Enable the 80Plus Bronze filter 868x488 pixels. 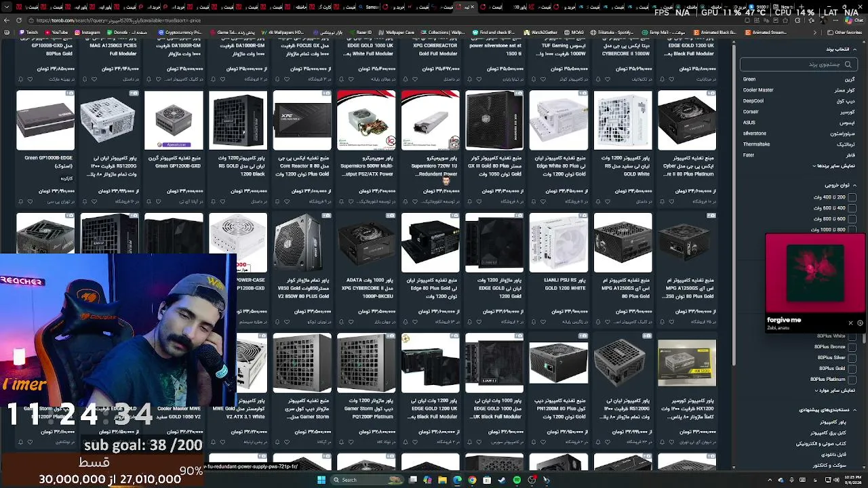[851, 347]
